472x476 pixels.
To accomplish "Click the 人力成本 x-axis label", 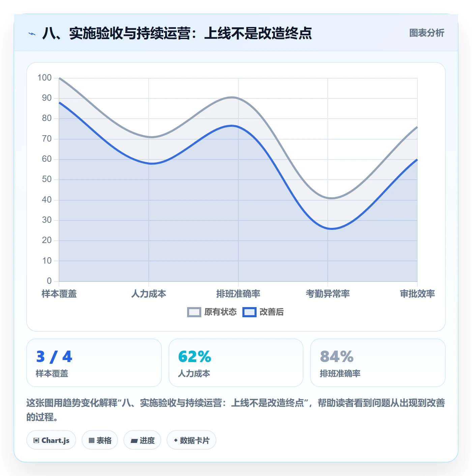I will pyautogui.click(x=149, y=294).
